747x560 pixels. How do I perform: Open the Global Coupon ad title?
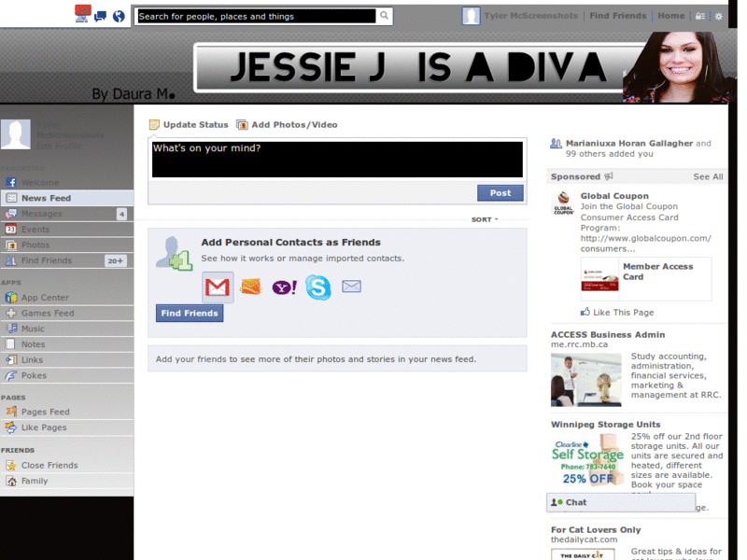(614, 196)
